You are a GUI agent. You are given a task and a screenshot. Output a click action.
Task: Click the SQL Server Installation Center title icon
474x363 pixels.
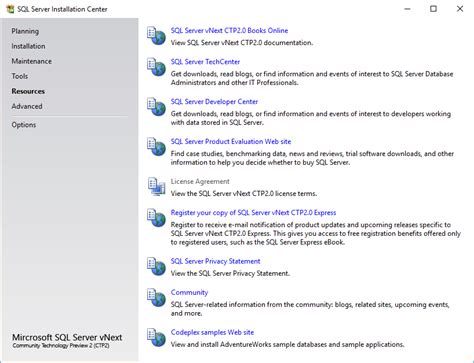[10, 9]
